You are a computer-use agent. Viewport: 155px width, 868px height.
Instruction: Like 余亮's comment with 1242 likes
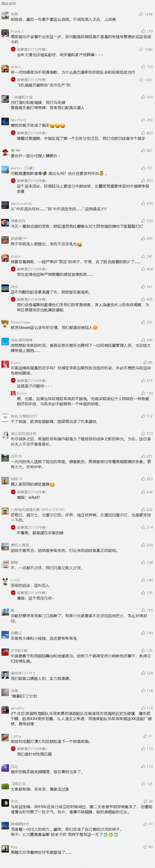pyautogui.click(x=146, y=14)
